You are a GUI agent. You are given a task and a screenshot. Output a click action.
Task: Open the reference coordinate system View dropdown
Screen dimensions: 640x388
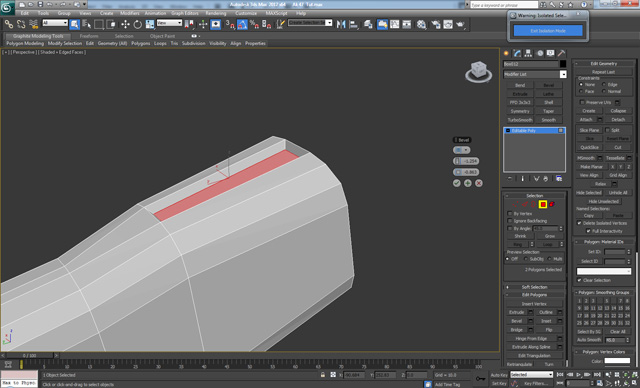tap(169, 23)
